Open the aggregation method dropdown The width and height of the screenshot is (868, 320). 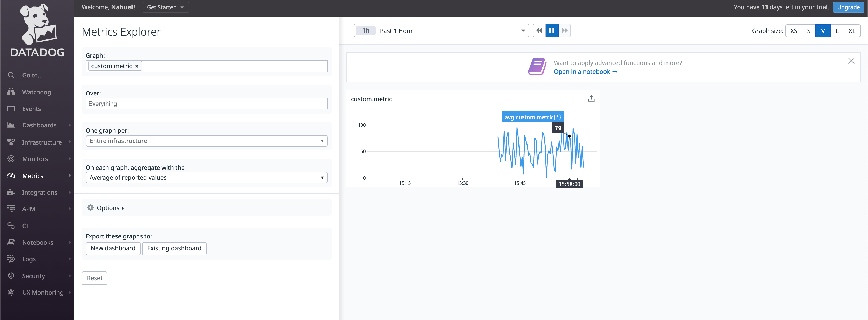(207, 177)
